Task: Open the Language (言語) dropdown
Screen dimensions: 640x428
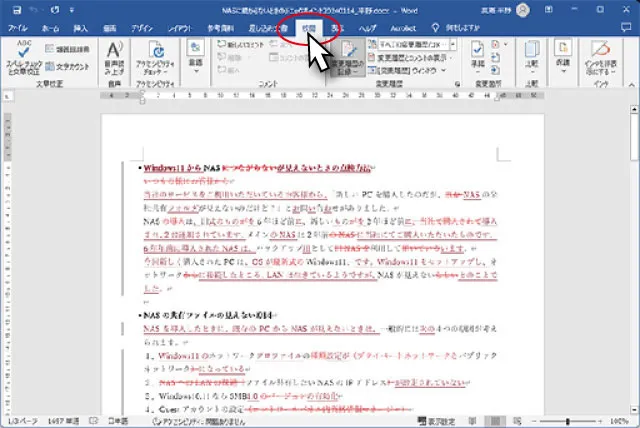Action: 196,56
